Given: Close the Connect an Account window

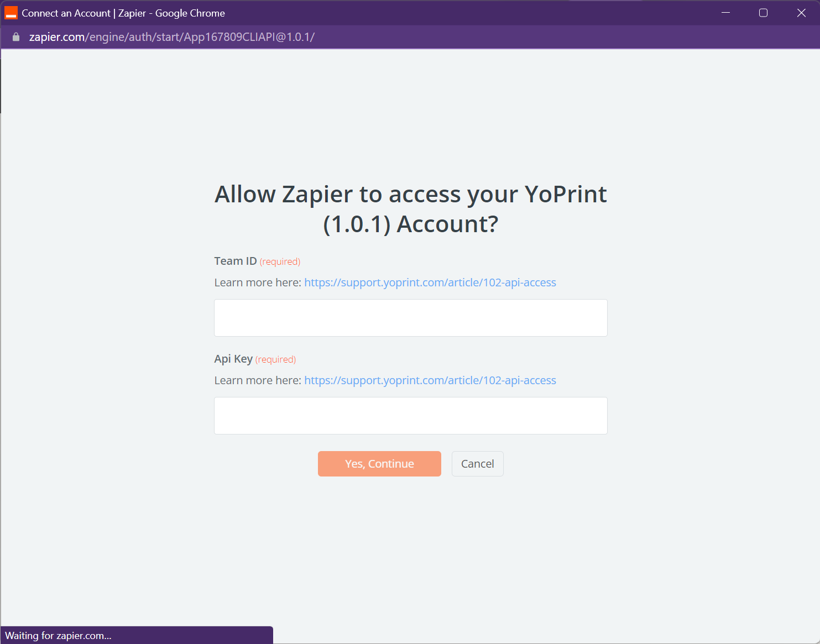Looking at the screenshot, I should 801,13.
